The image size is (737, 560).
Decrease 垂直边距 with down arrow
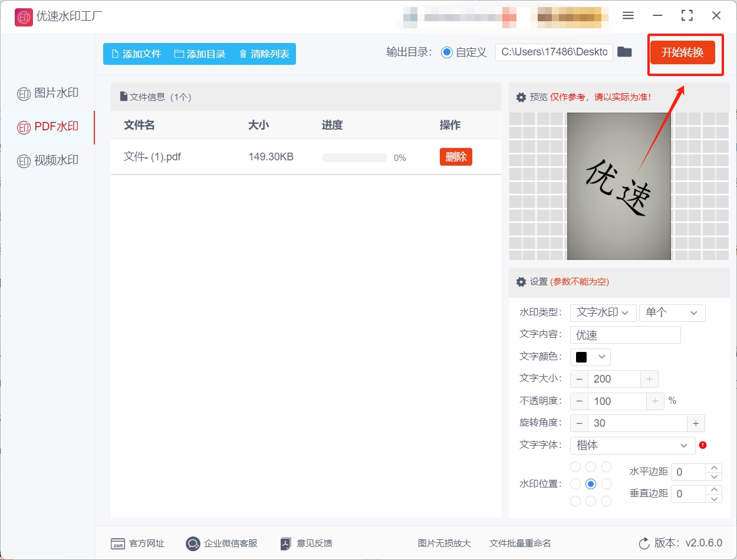click(x=714, y=498)
